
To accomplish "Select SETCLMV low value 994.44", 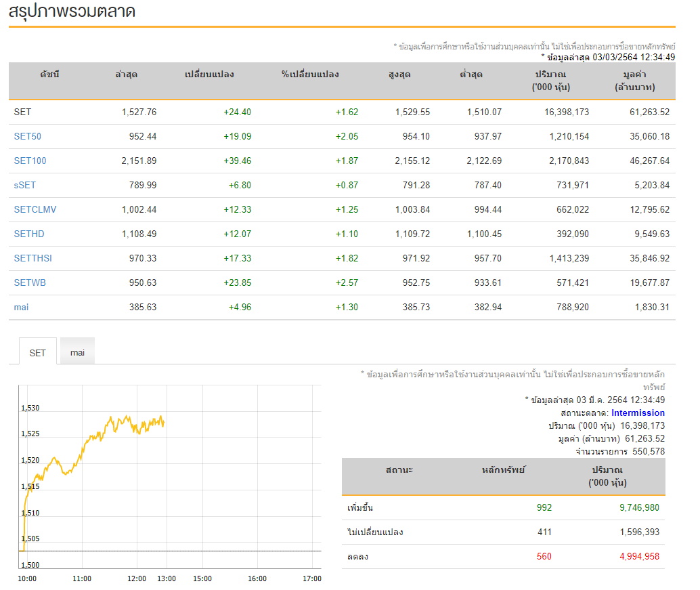I will tap(488, 209).
